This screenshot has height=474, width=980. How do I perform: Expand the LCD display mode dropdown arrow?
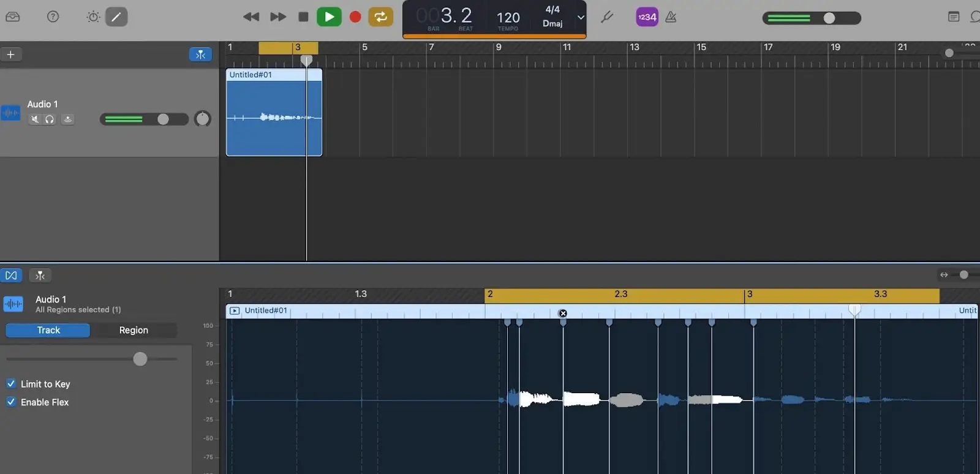[x=581, y=18]
